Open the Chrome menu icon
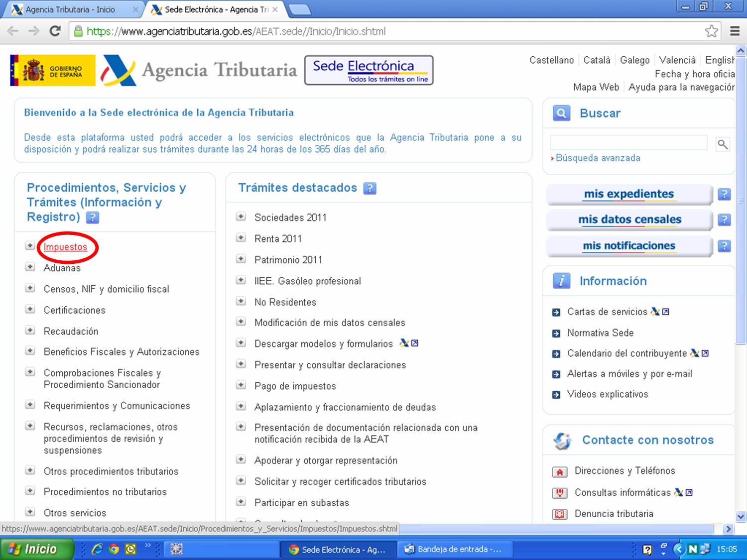Viewport: 747px width, 560px height. (x=735, y=31)
